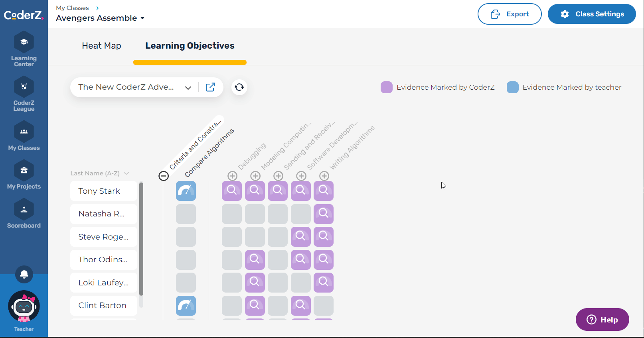Screen dimensions: 644x338
Task: Click the Export button
Action: pos(510,14)
